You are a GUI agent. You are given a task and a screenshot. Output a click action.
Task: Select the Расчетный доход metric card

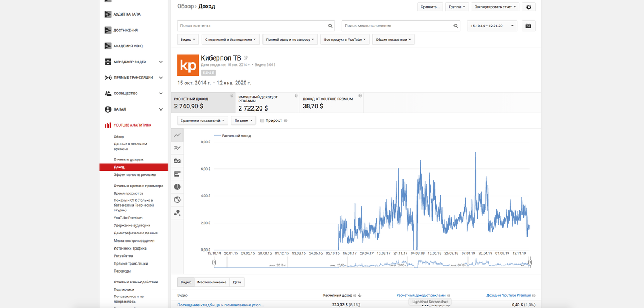(x=203, y=103)
